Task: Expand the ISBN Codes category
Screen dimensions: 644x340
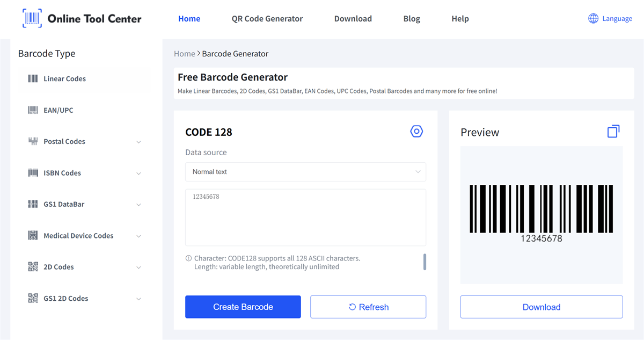Action: [138, 173]
